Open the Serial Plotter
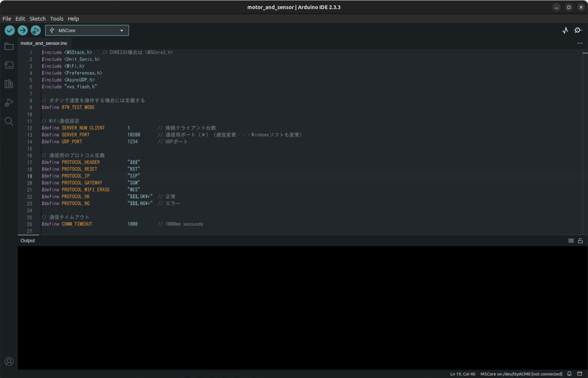 coord(565,31)
